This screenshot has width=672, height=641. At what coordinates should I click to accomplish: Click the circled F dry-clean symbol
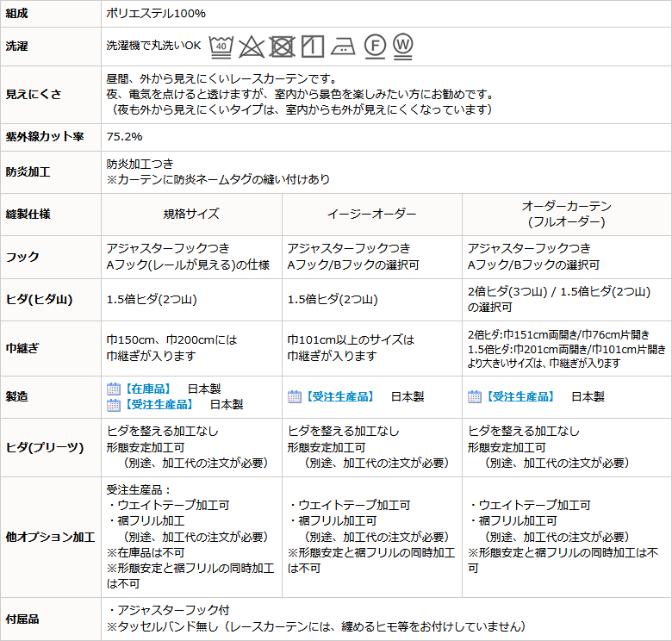tap(374, 46)
